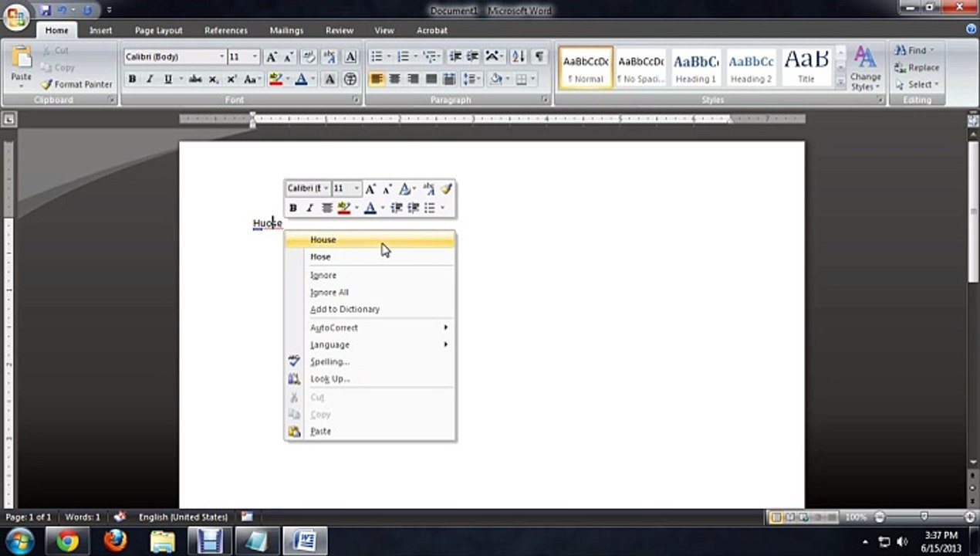
Task: Open ribbon font name dropdown
Action: (221, 57)
